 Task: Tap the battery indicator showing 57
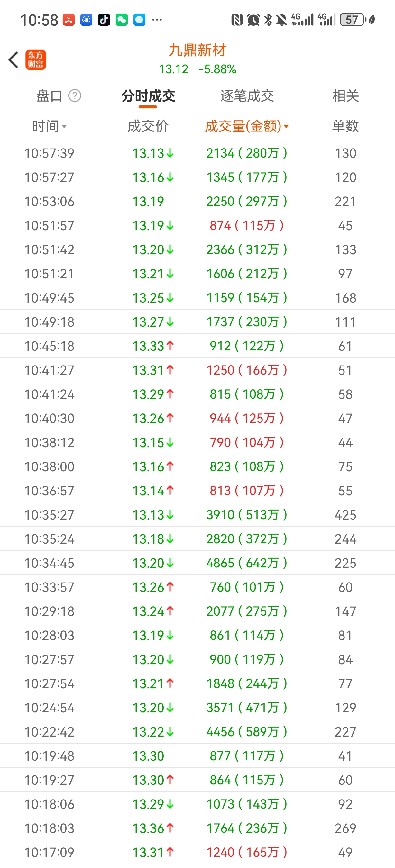(x=353, y=20)
